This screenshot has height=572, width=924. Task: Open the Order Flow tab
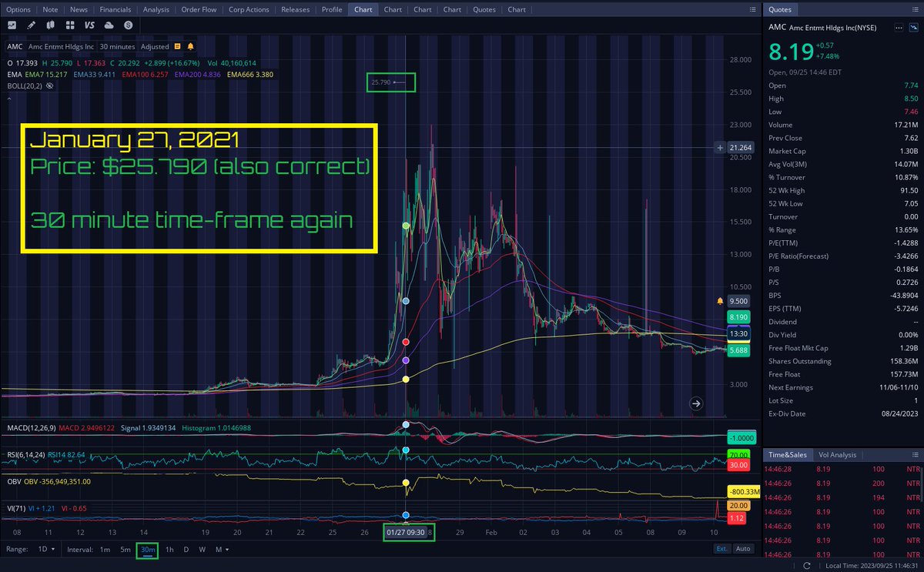tap(199, 9)
